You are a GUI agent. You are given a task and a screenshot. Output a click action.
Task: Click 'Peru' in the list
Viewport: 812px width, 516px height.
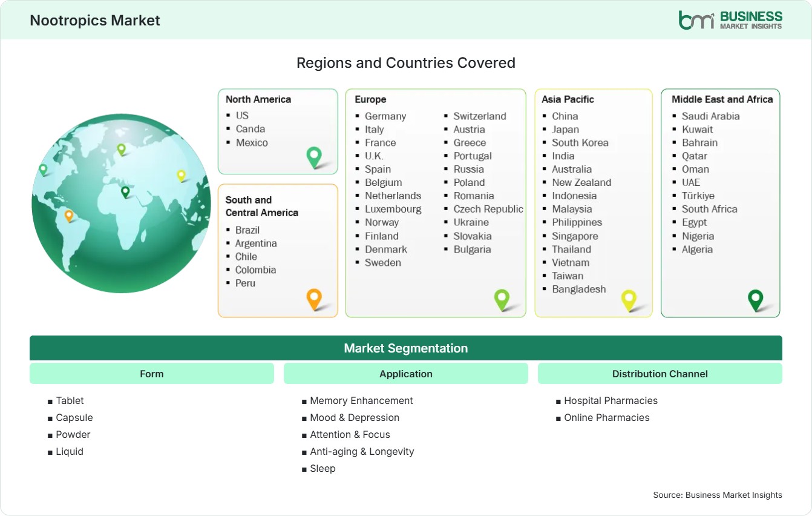pyautogui.click(x=245, y=283)
